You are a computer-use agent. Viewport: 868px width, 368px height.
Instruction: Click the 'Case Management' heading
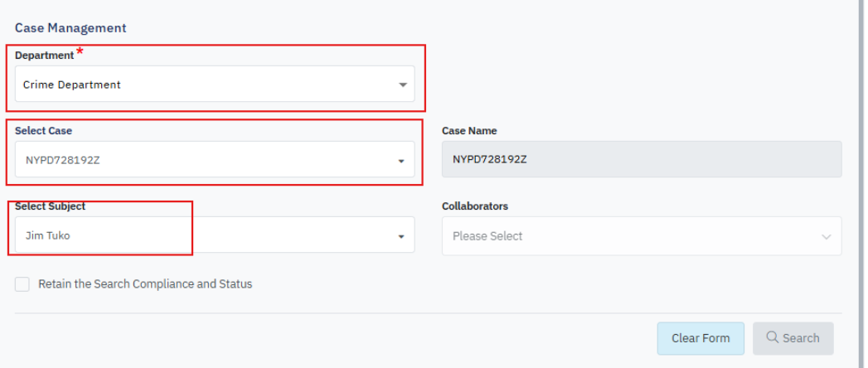point(70,28)
